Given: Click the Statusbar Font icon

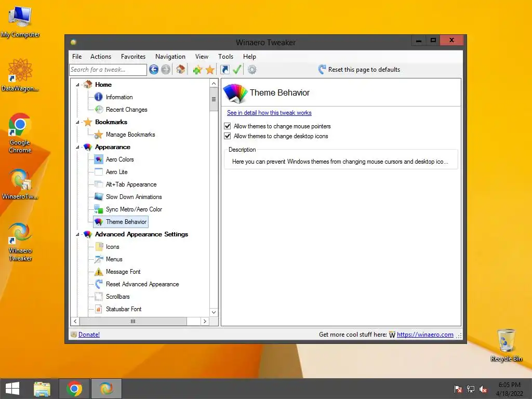Looking at the screenshot, I should (x=99, y=309).
